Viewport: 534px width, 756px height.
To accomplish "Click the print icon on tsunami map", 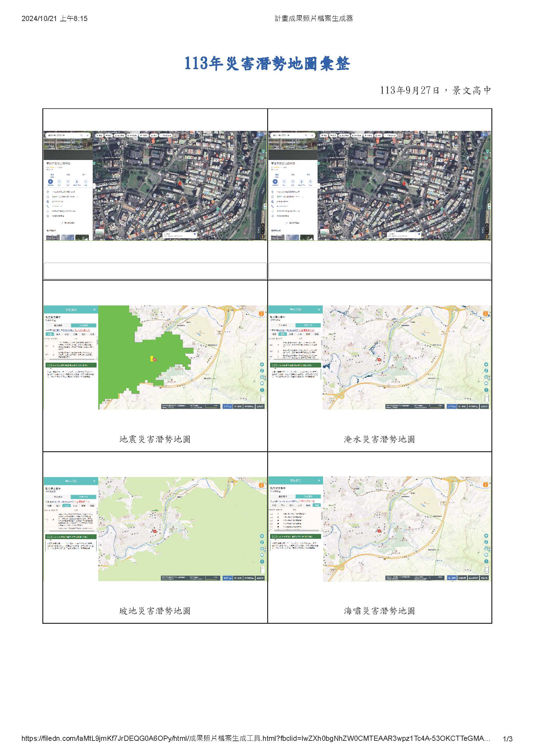I will 486,548.
